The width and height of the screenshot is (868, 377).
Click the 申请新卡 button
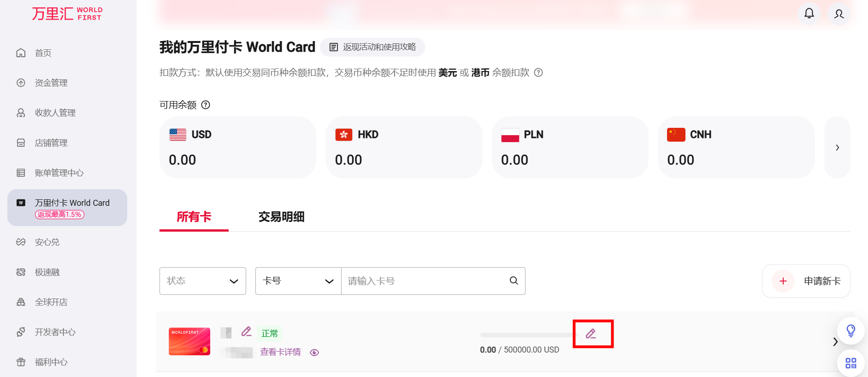point(806,281)
